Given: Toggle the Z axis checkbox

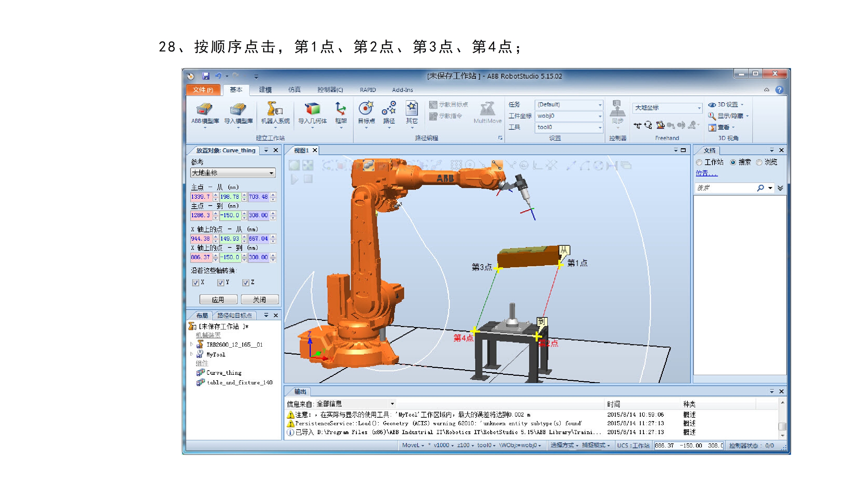Looking at the screenshot, I should (245, 282).
